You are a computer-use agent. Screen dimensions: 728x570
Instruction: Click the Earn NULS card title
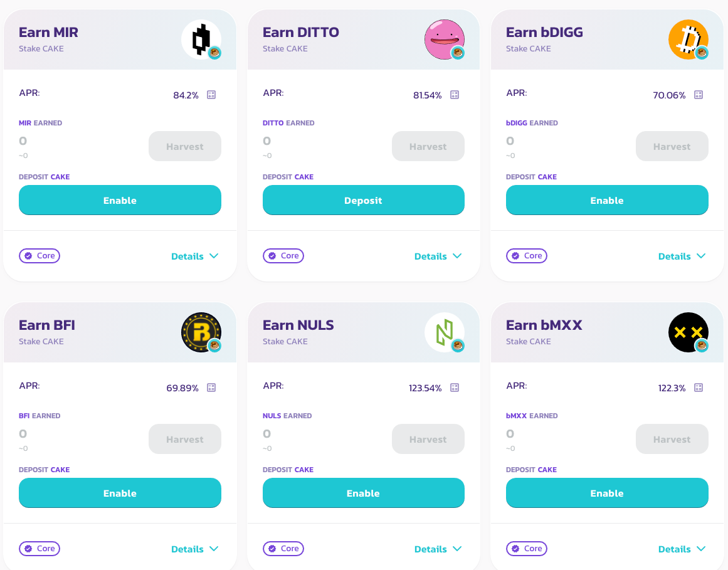click(x=298, y=325)
